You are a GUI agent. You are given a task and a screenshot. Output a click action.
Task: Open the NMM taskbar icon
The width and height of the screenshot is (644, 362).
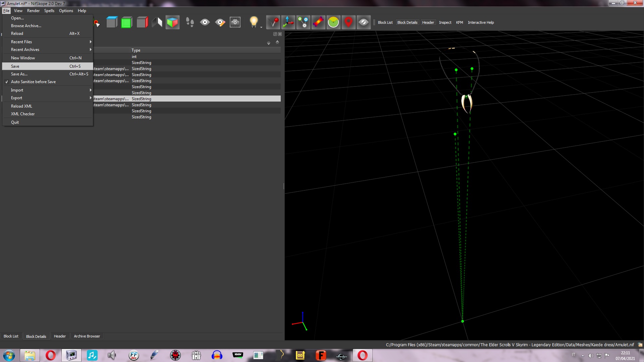point(238,355)
